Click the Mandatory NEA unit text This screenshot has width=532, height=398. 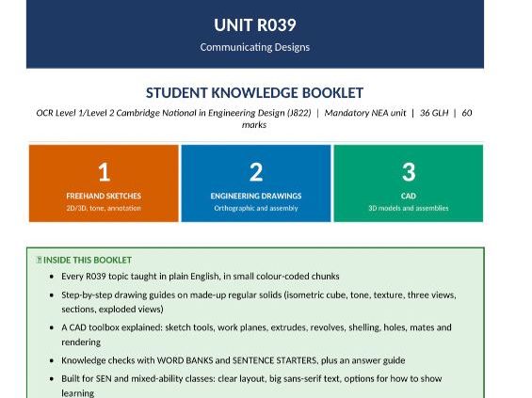click(364, 113)
